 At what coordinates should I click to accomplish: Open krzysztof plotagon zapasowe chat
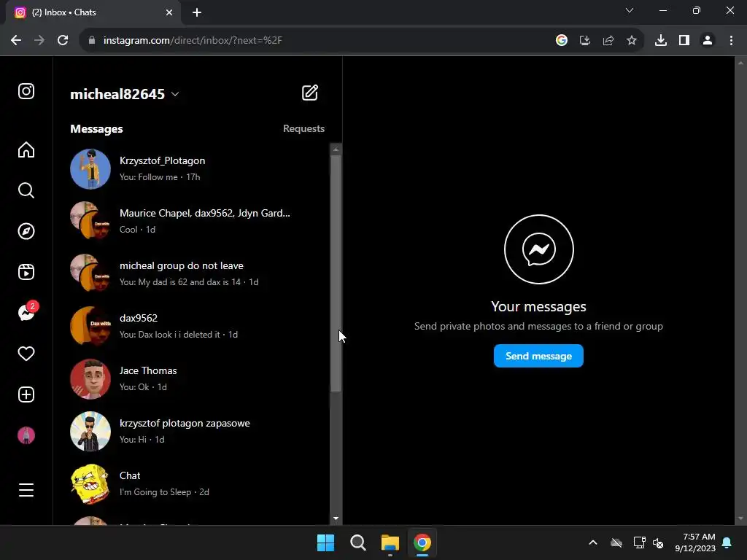coord(192,432)
